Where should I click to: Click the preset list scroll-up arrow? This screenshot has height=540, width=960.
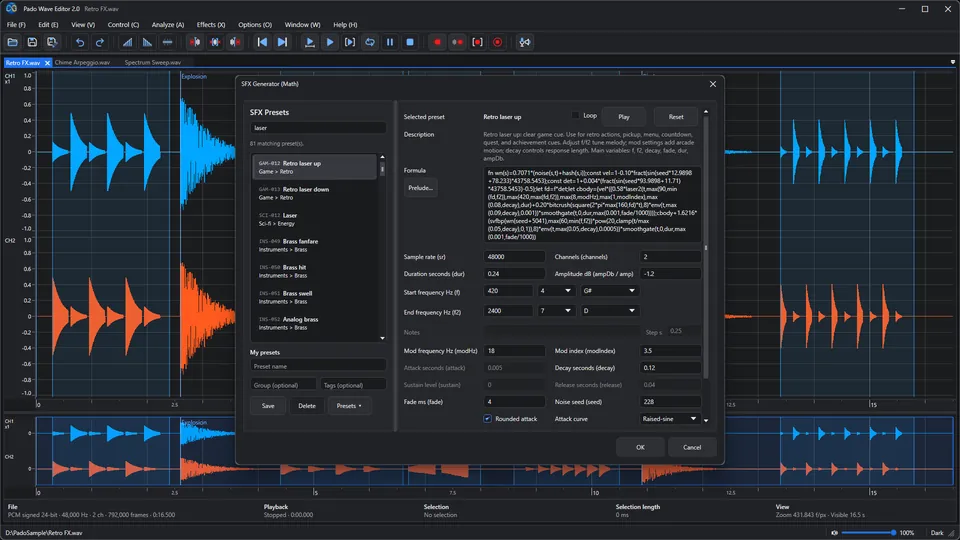(383, 157)
